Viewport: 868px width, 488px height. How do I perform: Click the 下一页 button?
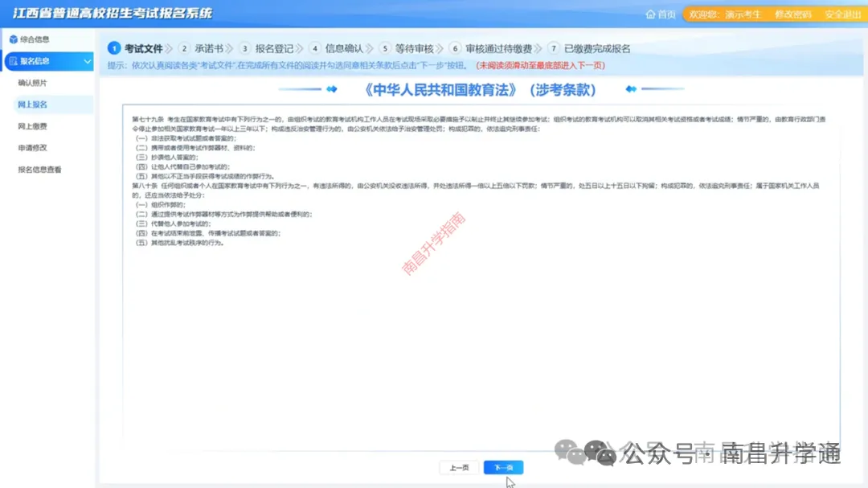(503, 468)
